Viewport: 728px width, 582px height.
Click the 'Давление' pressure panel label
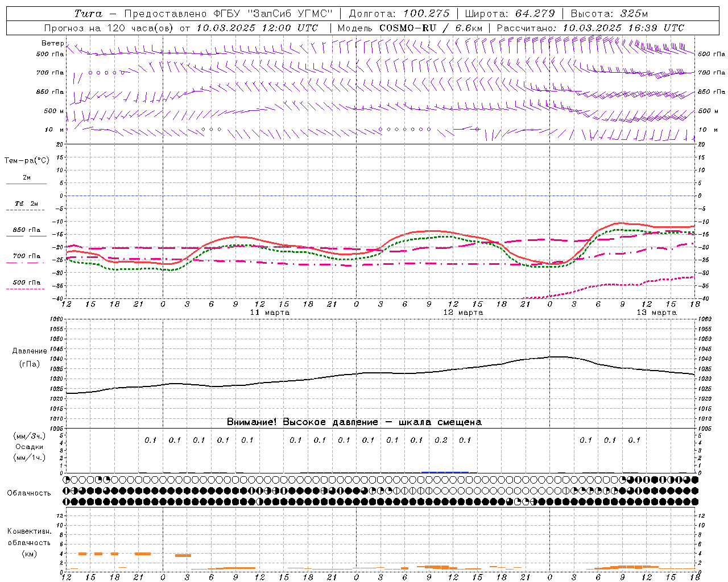(x=30, y=351)
